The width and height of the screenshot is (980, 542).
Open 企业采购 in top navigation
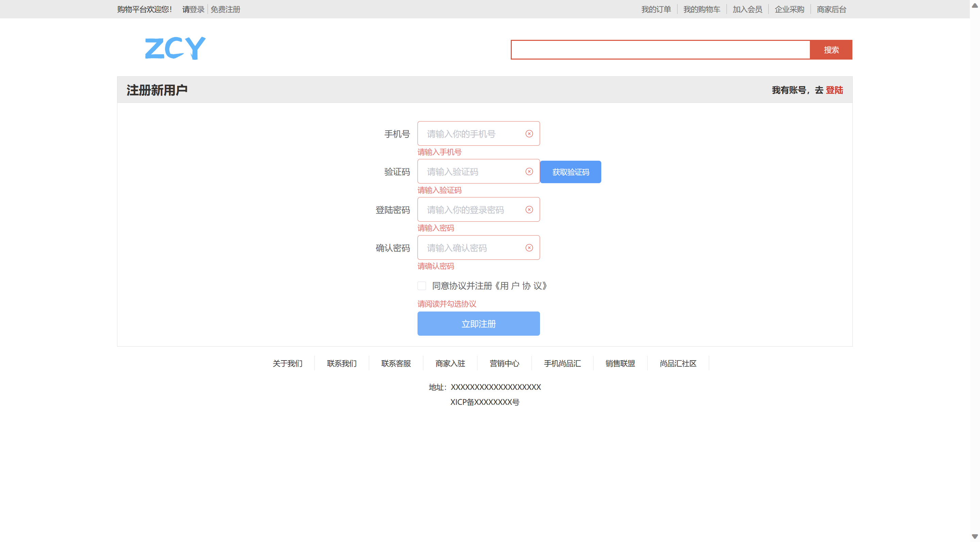click(x=789, y=9)
